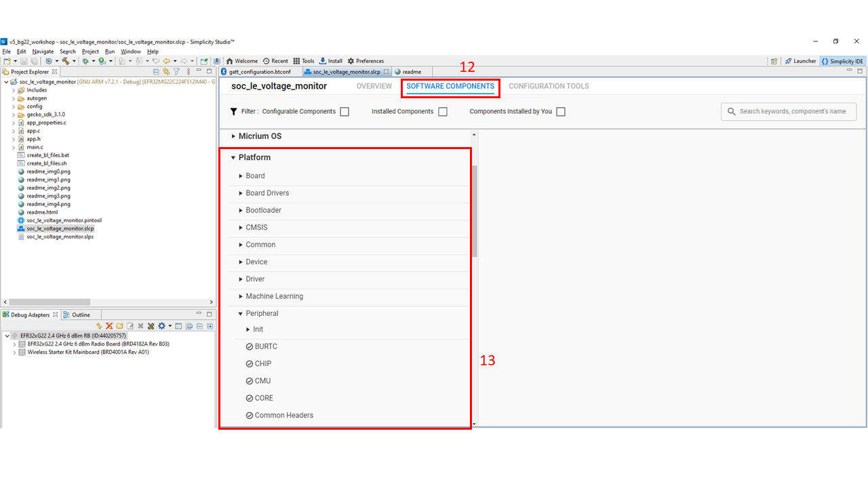Click the Filter funnel icon

233,111
